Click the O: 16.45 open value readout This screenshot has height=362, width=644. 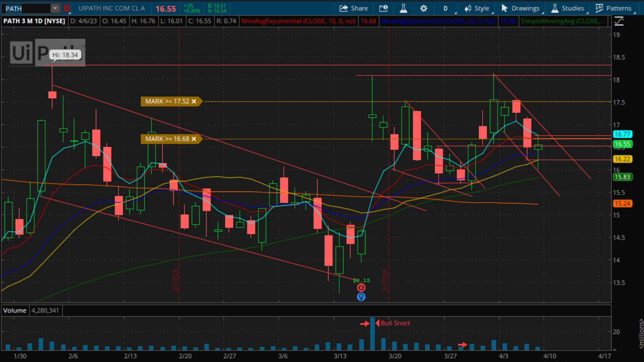114,21
